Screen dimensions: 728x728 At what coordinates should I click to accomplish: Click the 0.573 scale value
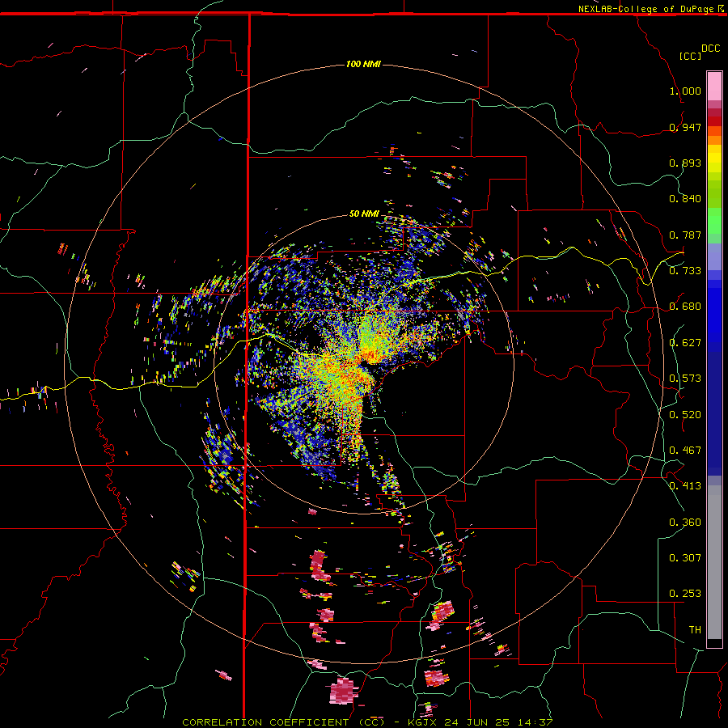coord(685,379)
